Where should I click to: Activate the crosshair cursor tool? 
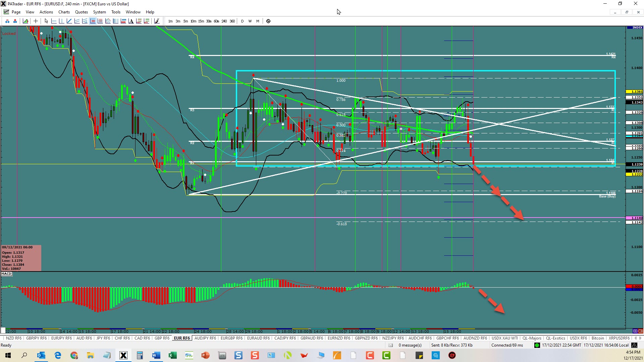(x=36, y=21)
